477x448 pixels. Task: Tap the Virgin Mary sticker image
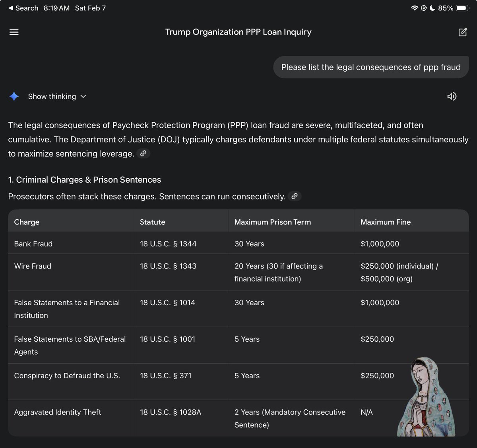[426, 397]
